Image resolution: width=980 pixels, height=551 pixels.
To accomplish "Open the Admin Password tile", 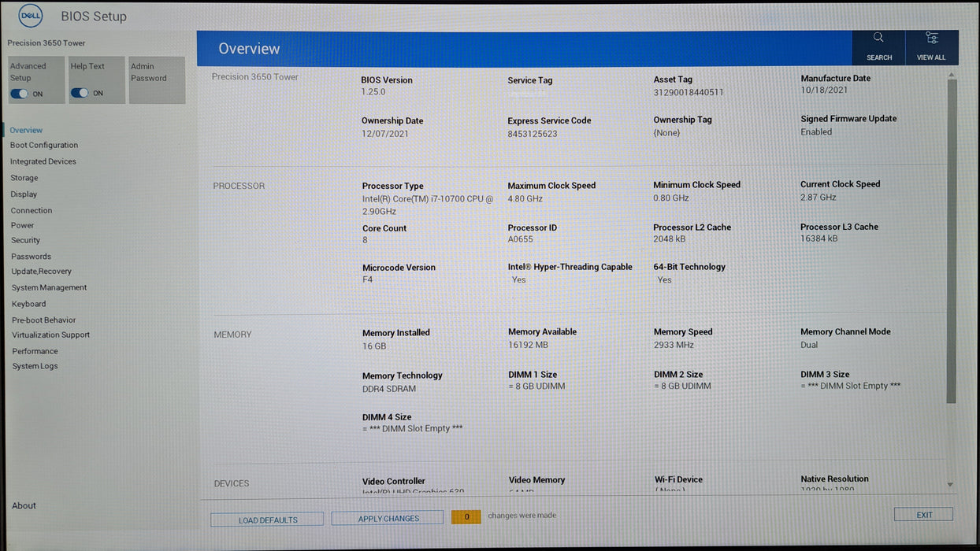I will (x=157, y=80).
